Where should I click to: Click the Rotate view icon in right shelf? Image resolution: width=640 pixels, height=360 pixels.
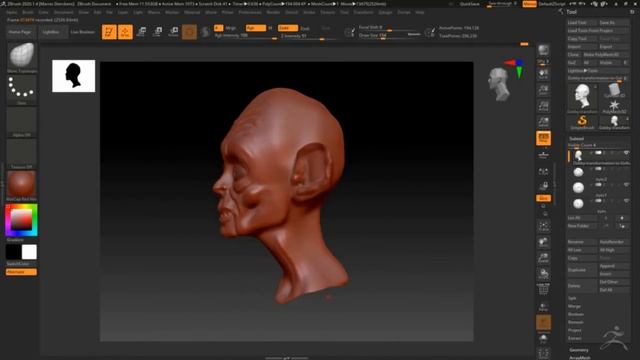pyautogui.click(x=543, y=273)
